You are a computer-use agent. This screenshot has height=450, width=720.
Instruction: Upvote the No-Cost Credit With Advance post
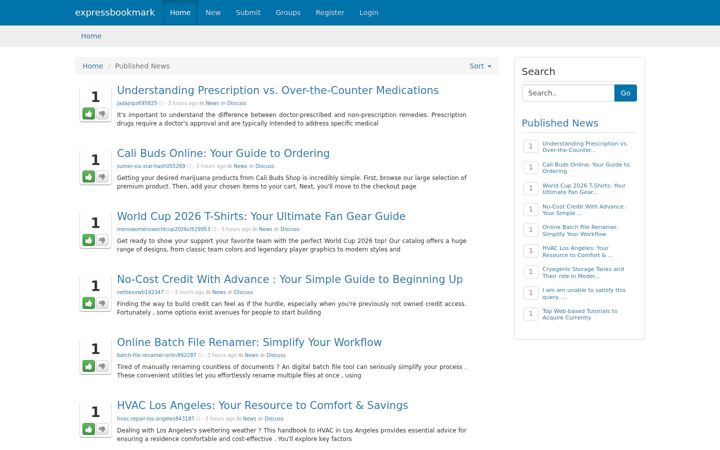pyautogui.click(x=89, y=303)
